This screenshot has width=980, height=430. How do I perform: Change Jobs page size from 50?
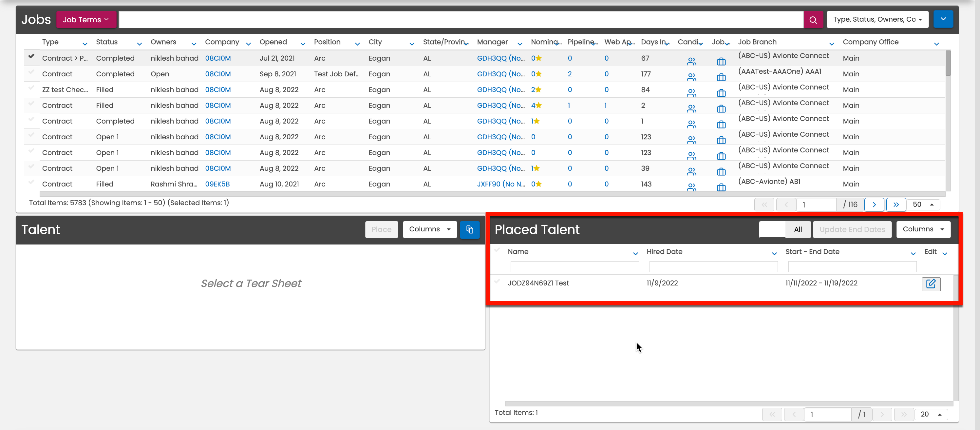coord(923,205)
